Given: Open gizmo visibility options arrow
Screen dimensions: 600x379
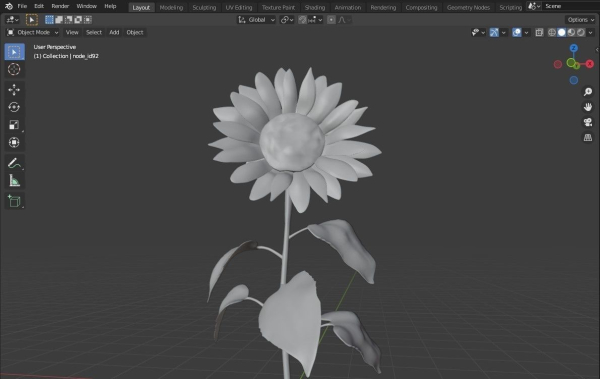Looking at the screenshot, I should 504,33.
